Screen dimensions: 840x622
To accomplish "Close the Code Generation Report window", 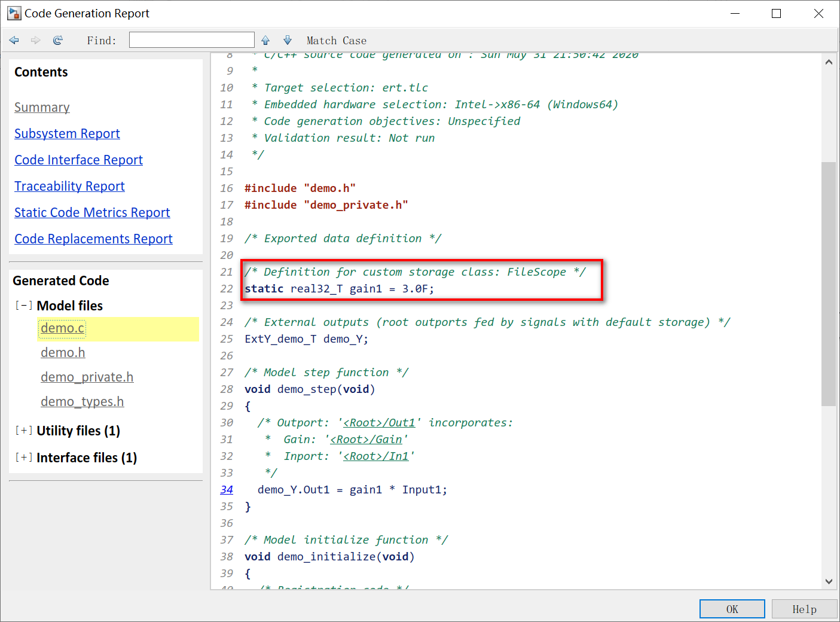I will click(x=818, y=13).
